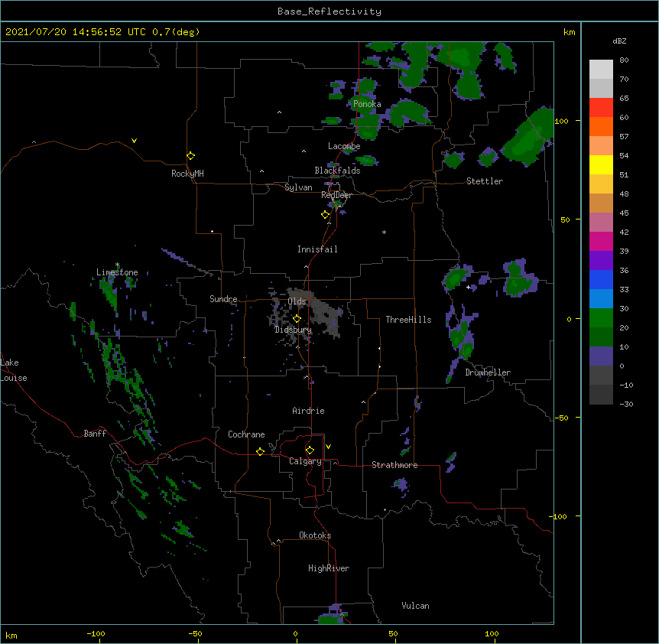The height and width of the screenshot is (644, 659).
Task: Click the Stettler city label
Action: (x=484, y=181)
